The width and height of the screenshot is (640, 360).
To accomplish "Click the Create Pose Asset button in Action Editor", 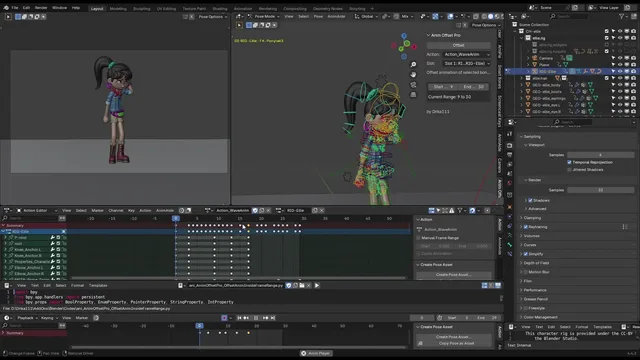I will click(454, 275).
